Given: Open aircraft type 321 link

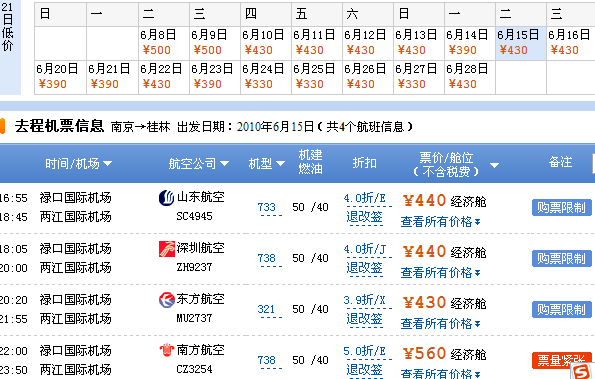Looking at the screenshot, I should pos(266,309).
